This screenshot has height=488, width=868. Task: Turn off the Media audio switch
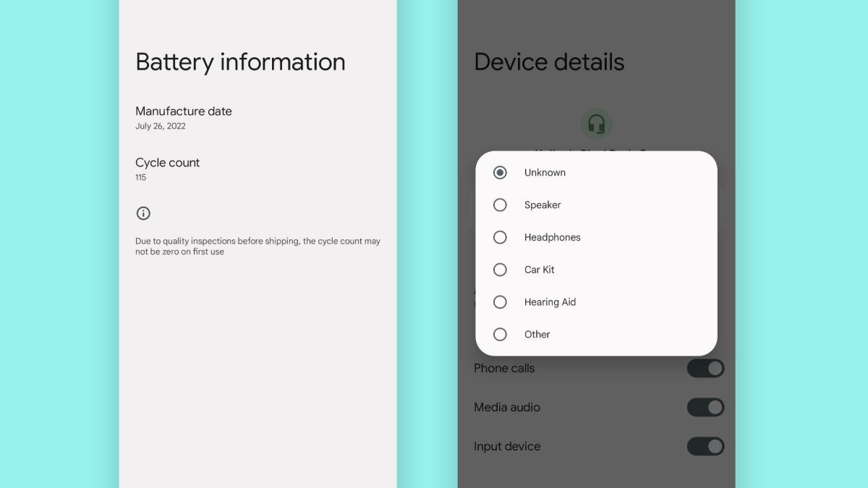pyautogui.click(x=705, y=407)
